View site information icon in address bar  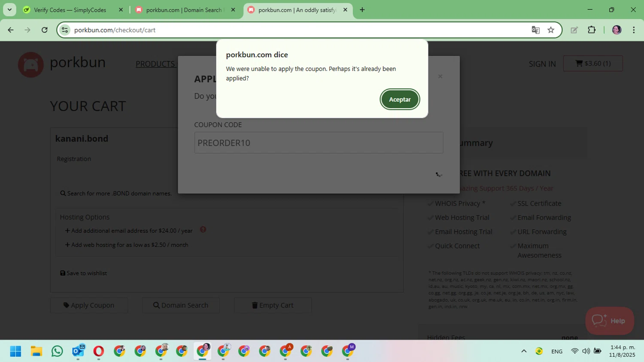[x=65, y=30]
